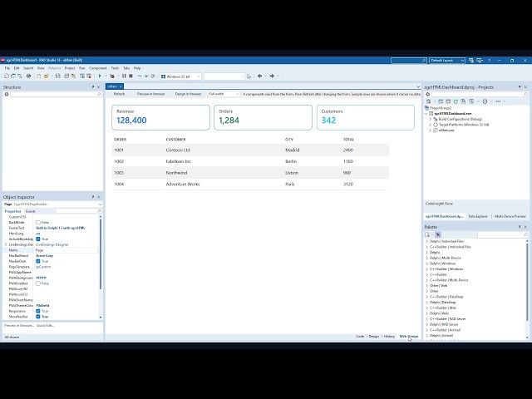This screenshot has width=532, height=399.
Task: Expand the Target Platforms node
Action: [x=431, y=125]
